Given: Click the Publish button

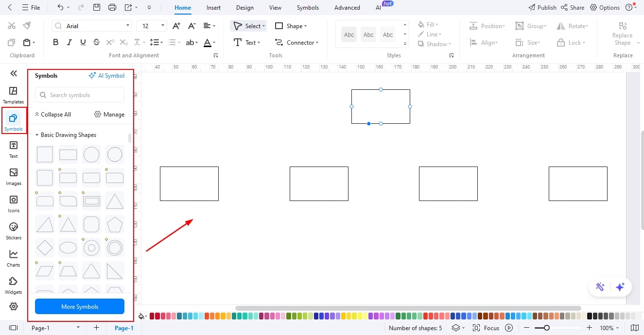Looking at the screenshot, I should [542, 7].
